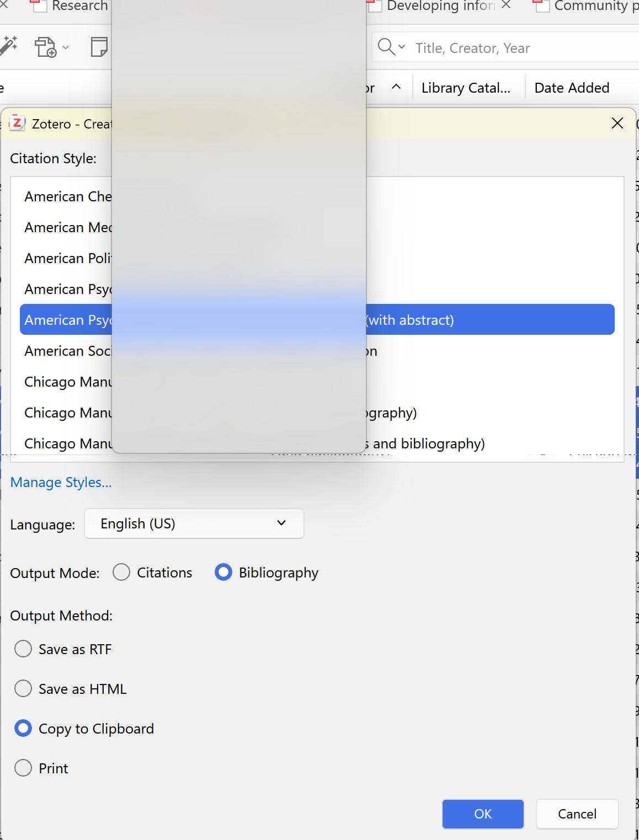Click the Research tab page icon
The image size is (639, 840).
point(39,6)
